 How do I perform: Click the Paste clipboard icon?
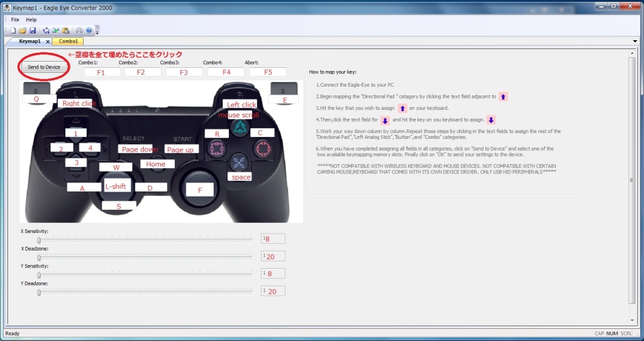[65, 30]
